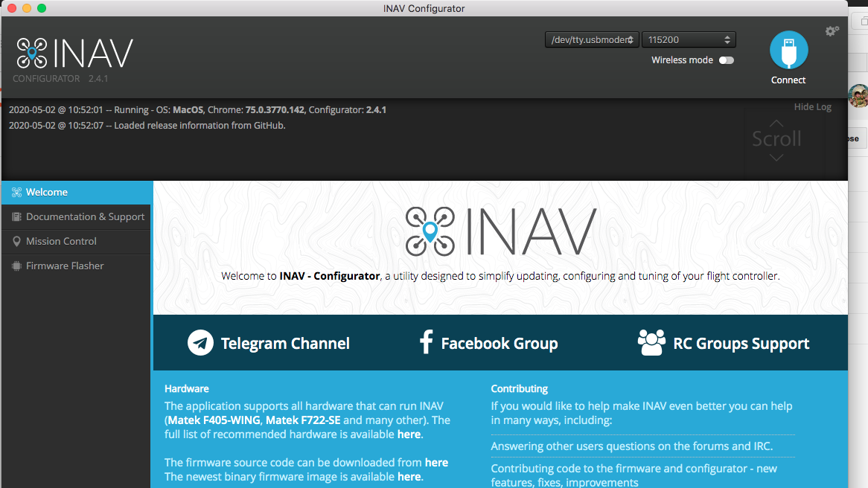Click Documentation & Support book icon
The height and width of the screenshot is (488, 868).
point(16,217)
